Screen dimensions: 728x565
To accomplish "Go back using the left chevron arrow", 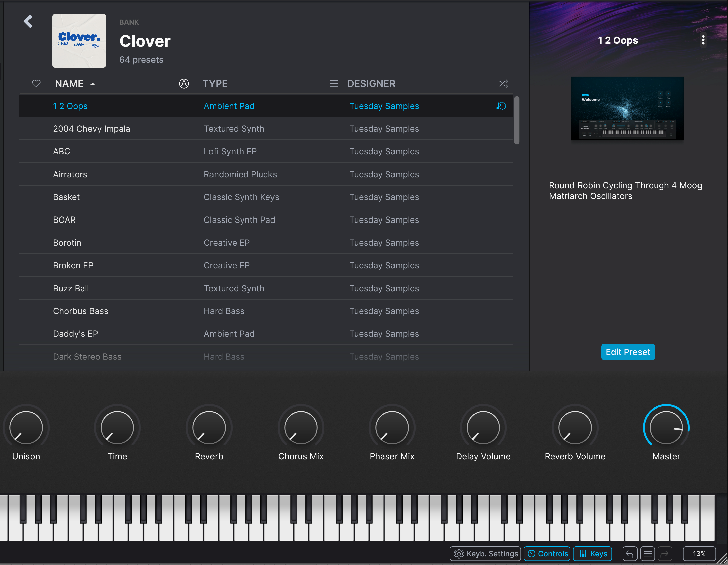I will tap(28, 22).
